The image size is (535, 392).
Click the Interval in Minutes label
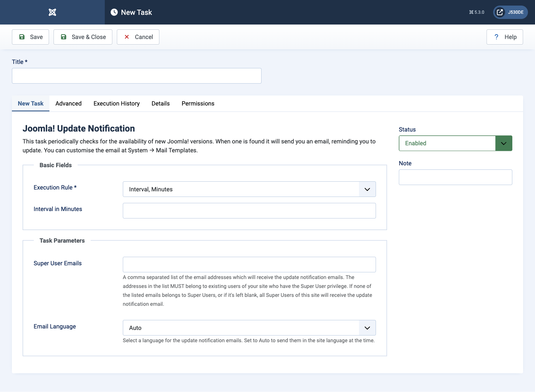tap(58, 209)
